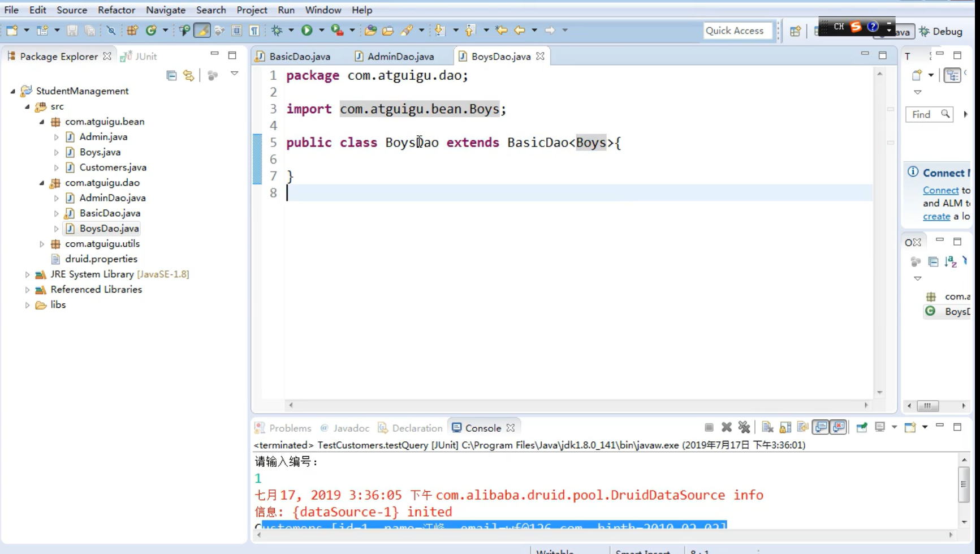Click the Run Last Tool coverage icon

tap(337, 31)
